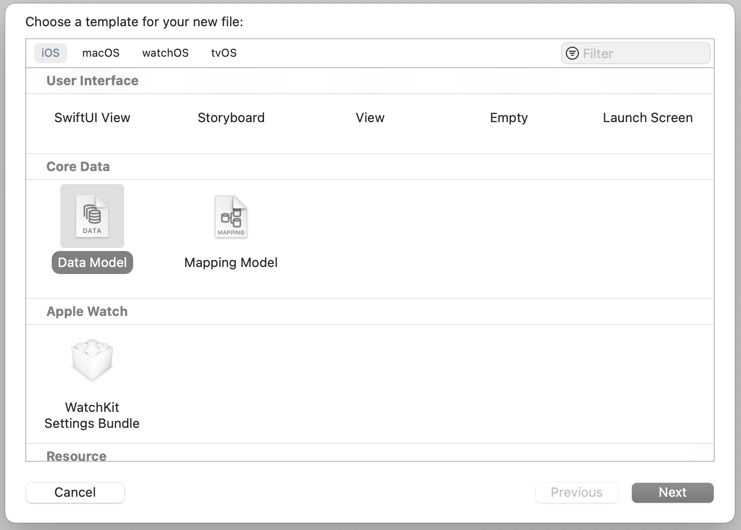
Task: Click the WatchKit Settings Bundle label
Action: click(92, 415)
